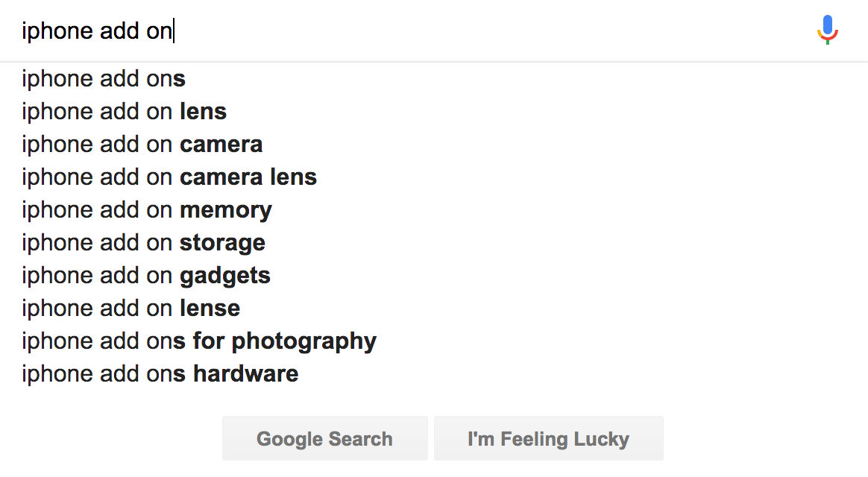Screen dimensions: 868x477
Task: Choose autocomplete entry ending in "gadgets"
Action: [146, 275]
